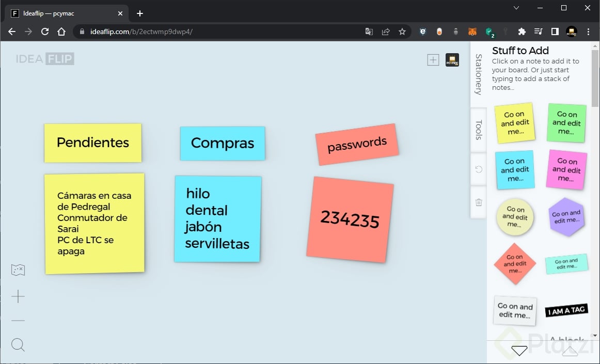Open the Chrome profile avatar
The height and width of the screenshot is (364, 600).
click(x=571, y=32)
